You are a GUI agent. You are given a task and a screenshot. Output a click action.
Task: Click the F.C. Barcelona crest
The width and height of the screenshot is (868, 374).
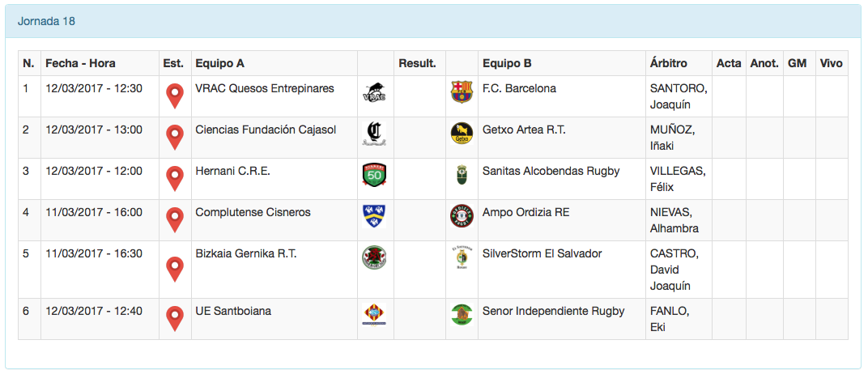(461, 92)
